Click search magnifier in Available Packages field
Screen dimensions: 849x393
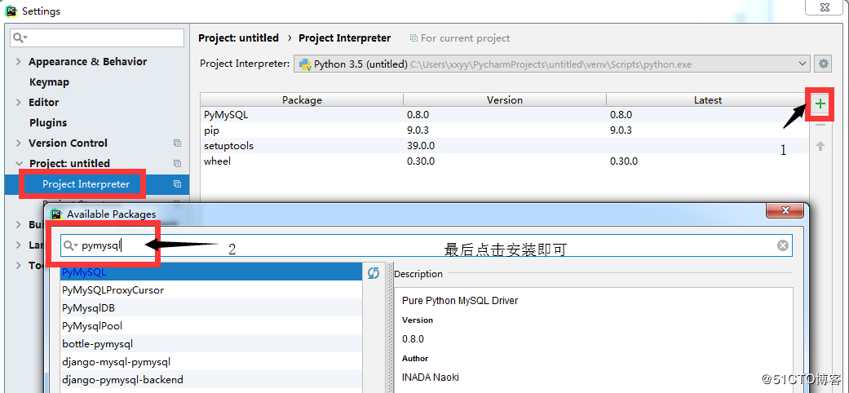pos(70,246)
